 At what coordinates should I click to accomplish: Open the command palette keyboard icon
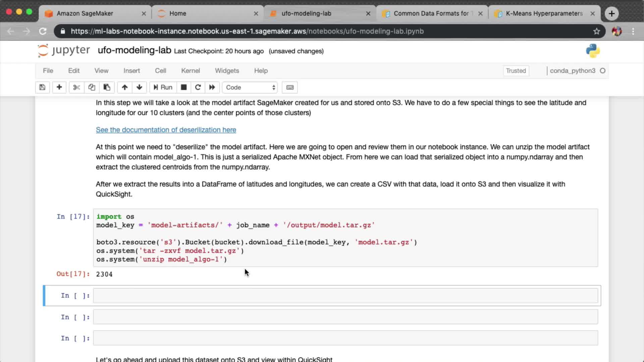point(290,87)
